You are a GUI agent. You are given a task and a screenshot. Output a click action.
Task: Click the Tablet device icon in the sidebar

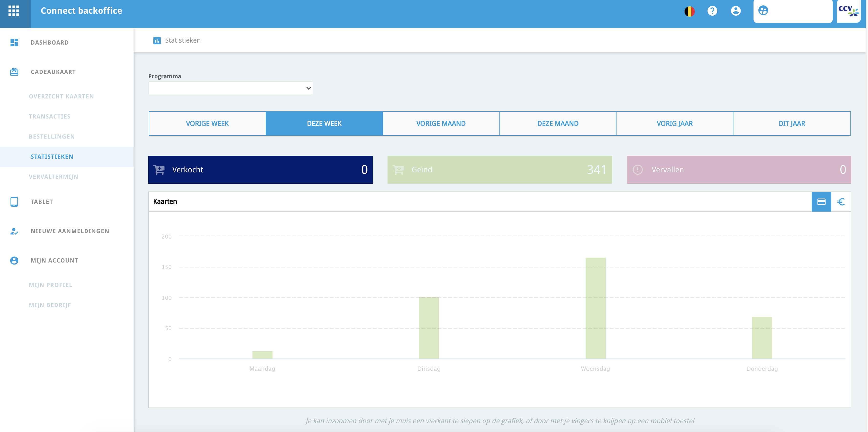click(x=14, y=202)
